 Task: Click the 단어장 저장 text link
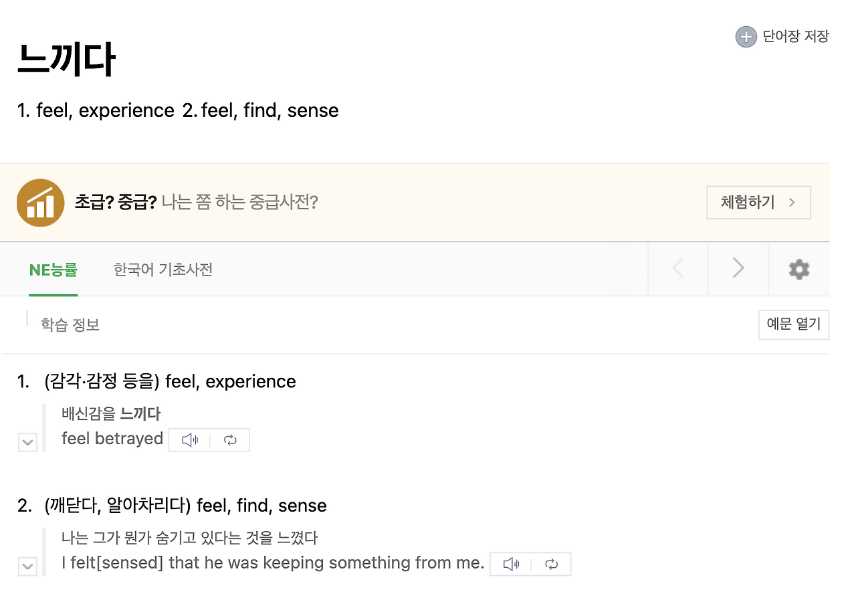[x=796, y=37]
